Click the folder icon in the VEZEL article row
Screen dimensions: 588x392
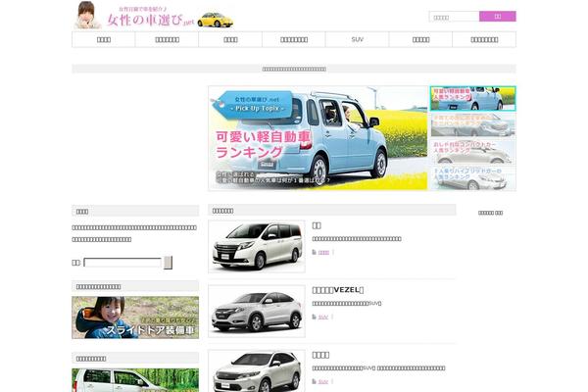point(315,317)
